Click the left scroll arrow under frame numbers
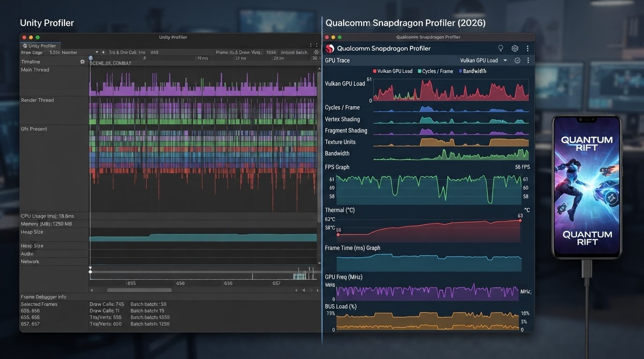Viewport: 644px width, 359px height. 92,290
